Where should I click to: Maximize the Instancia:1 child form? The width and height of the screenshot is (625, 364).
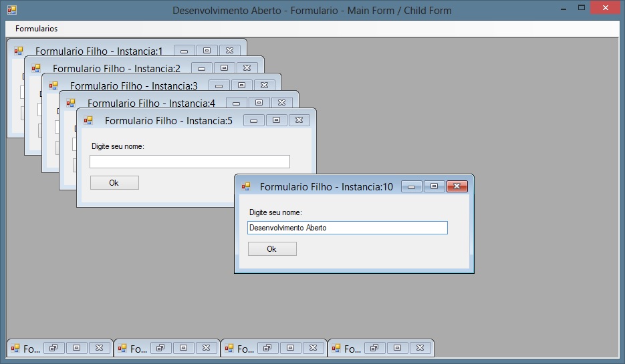pos(207,51)
